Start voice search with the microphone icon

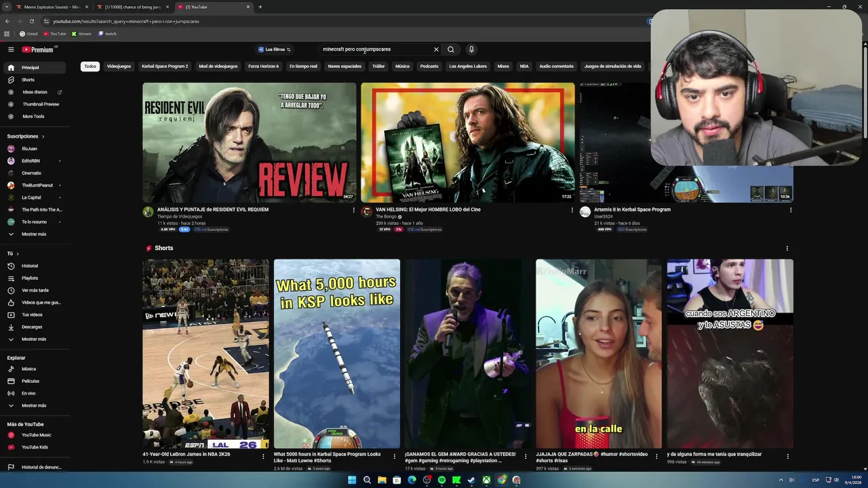(471, 49)
